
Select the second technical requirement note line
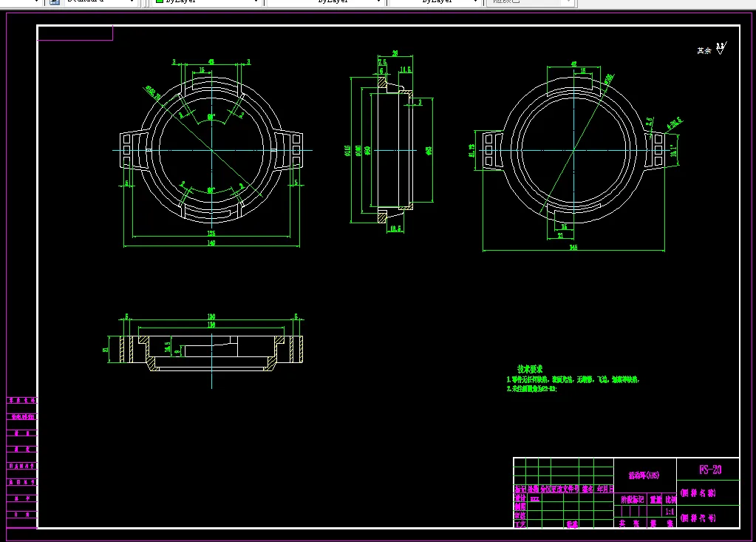532,389
